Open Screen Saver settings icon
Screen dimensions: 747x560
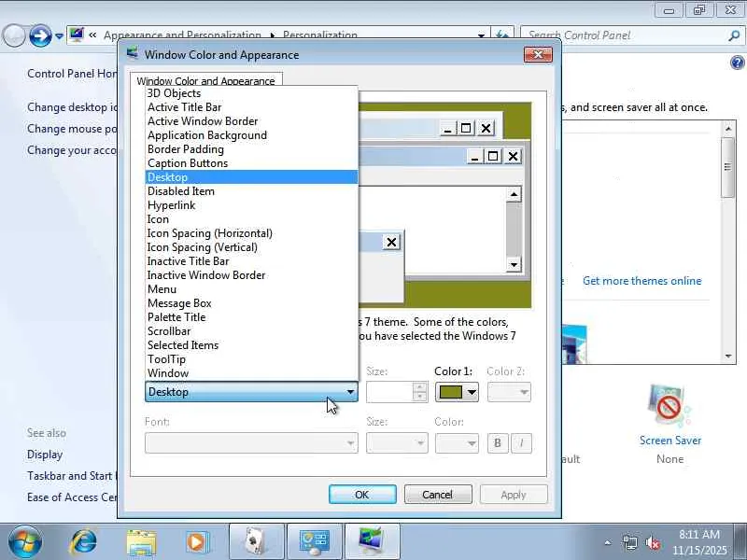(669, 407)
